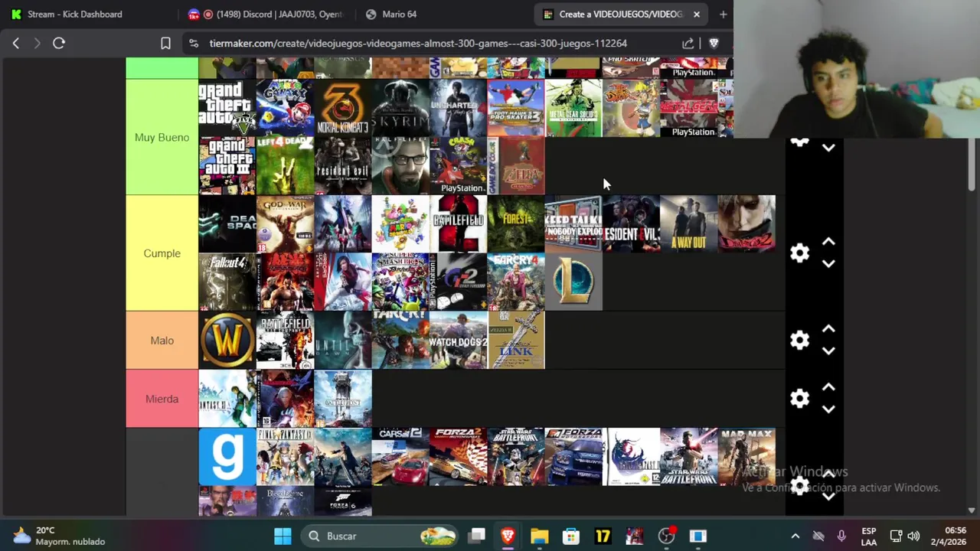Move the Malo tier up
This screenshot has height=551, width=980.
click(x=828, y=329)
